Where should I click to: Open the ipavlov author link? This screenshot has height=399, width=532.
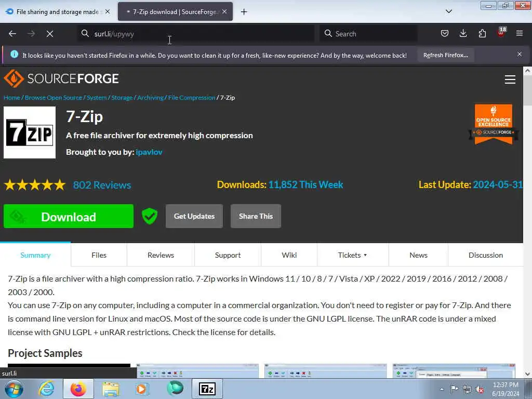click(149, 152)
